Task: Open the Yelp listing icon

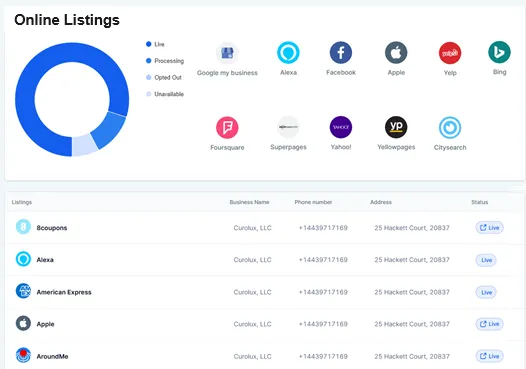Action: click(x=450, y=53)
